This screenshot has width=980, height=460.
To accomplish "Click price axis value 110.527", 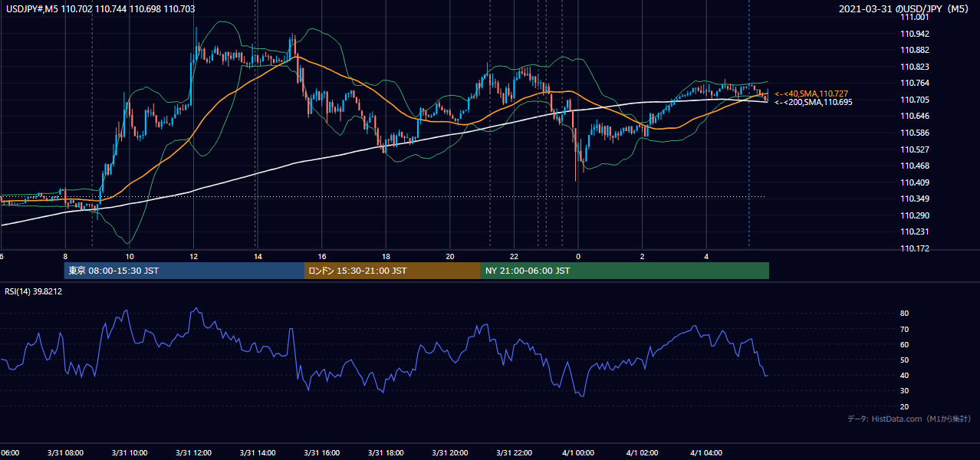I will 916,149.
